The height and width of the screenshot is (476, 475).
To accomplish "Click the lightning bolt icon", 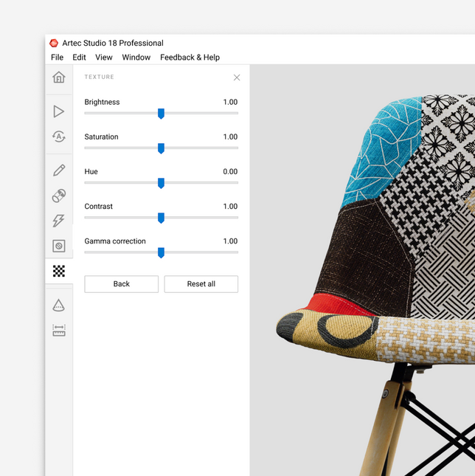I will point(58,221).
